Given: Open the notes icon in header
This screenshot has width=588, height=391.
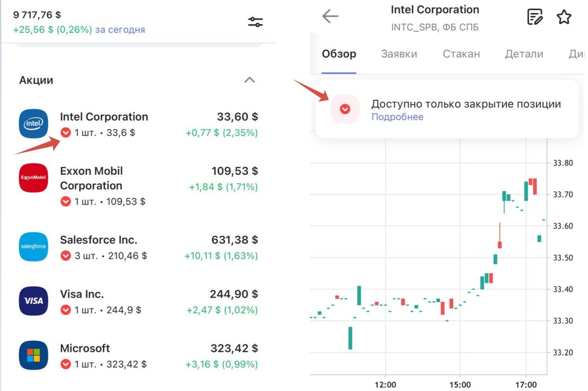Looking at the screenshot, I should click(x=535, y=17).
